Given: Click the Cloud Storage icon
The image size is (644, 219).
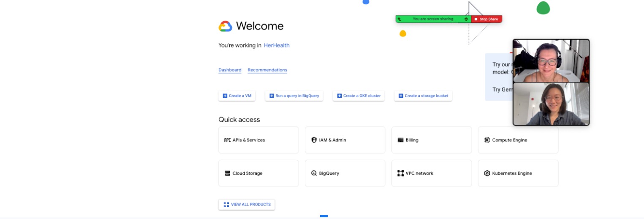Looking at the screenshot, I should tap(228, 173).
